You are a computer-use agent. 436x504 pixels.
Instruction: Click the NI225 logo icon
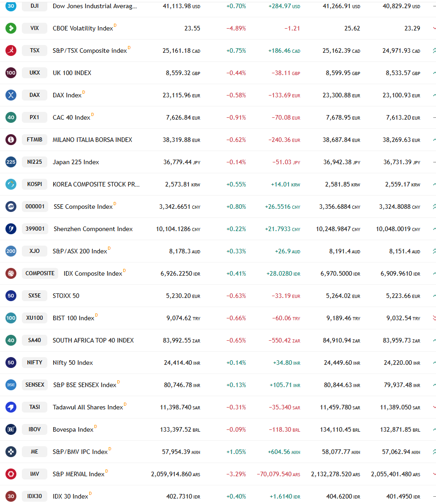pos(11,162)
